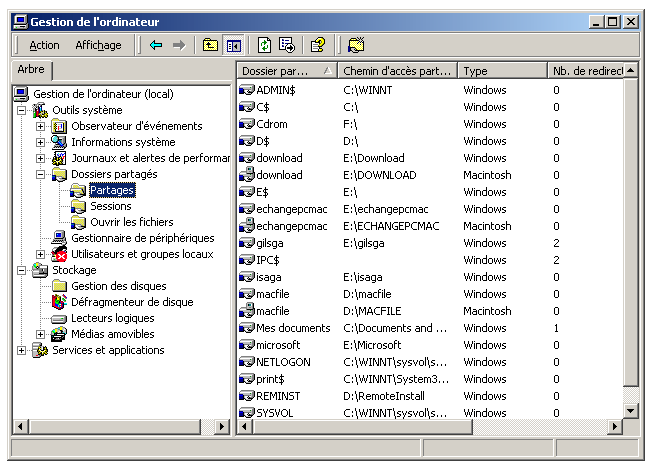This screenshot has height=469, width=649.
Task: Toggle the Show/Hide console tree icon
Action: (233, 46)
